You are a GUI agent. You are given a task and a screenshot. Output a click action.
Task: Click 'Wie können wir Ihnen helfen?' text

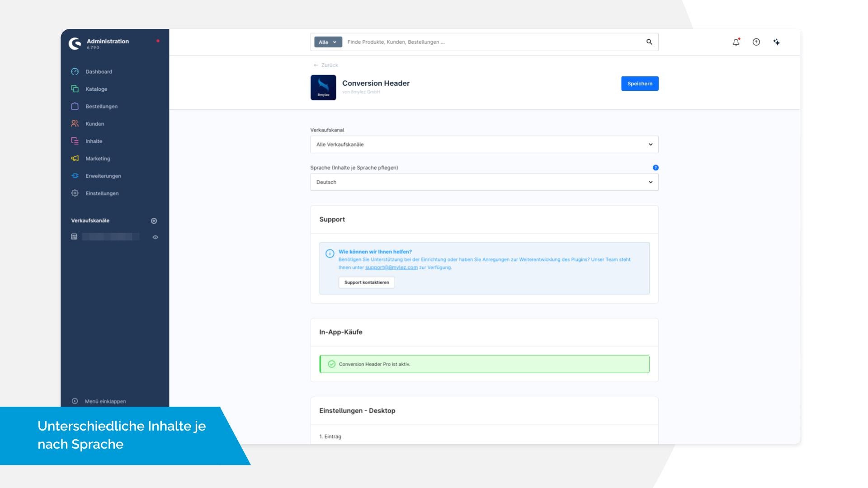coord(375,252)
